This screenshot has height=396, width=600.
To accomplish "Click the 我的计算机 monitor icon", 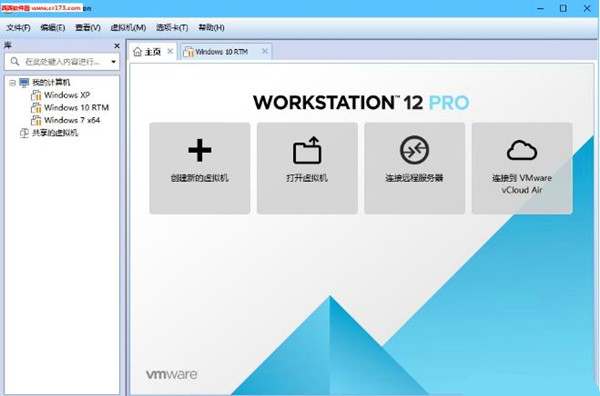I will click(x=24, y=82).
